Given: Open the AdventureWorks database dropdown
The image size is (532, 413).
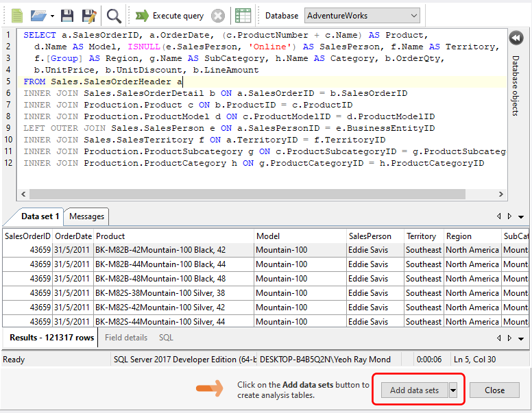Looking at the screenshot, I should (361, 15).
